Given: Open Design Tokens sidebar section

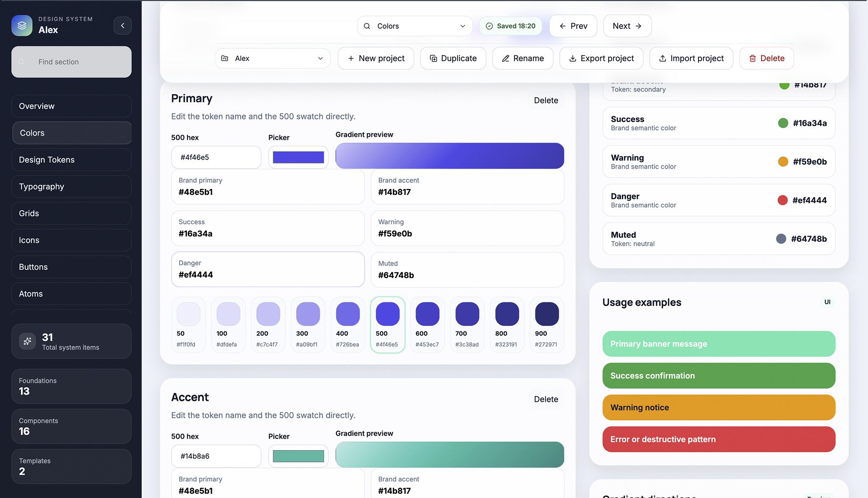Looking at the screenshot, I should tap(71, 160).
